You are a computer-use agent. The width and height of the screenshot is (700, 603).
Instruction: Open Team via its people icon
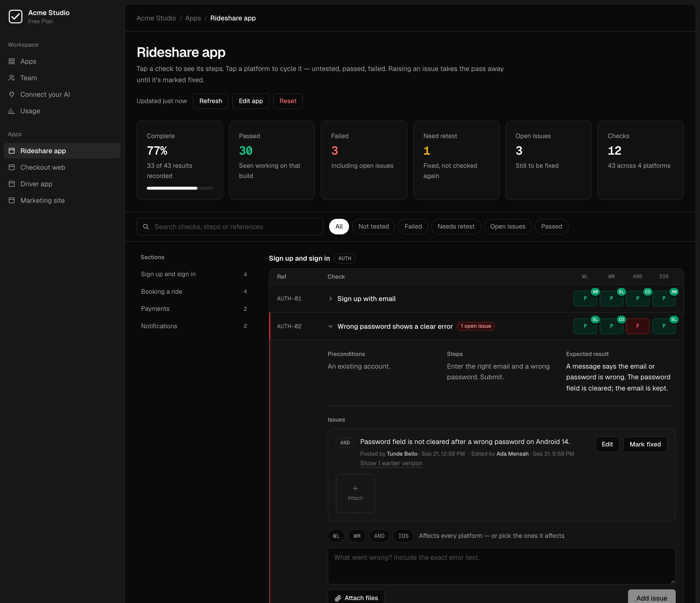click(x=11, y=78)
